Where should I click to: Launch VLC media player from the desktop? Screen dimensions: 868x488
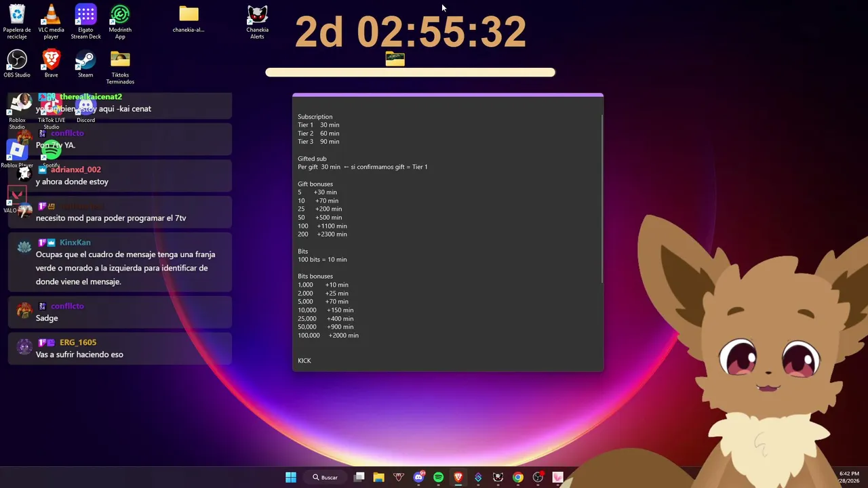[51, 21]
